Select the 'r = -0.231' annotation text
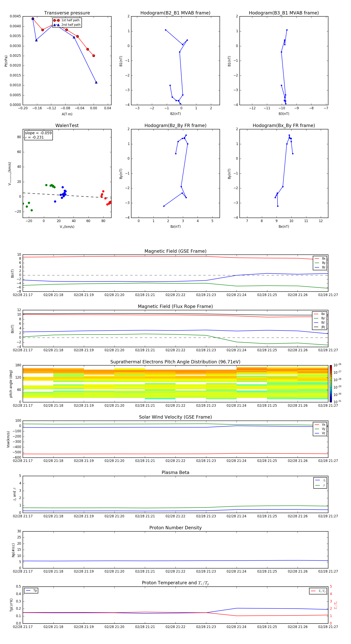The width and height of the screenshot is (351, 644). pos(35,137)
